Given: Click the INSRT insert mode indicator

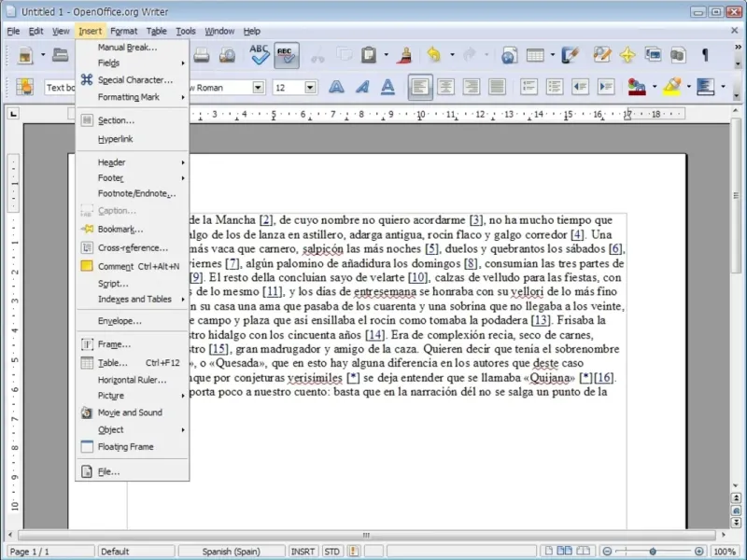Looking at the screenshot, I should pyautogui.click(x=303, y=551).
